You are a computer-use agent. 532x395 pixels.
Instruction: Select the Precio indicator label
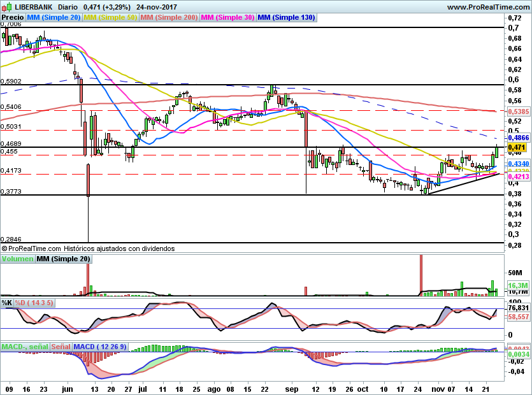coord(13,17)
